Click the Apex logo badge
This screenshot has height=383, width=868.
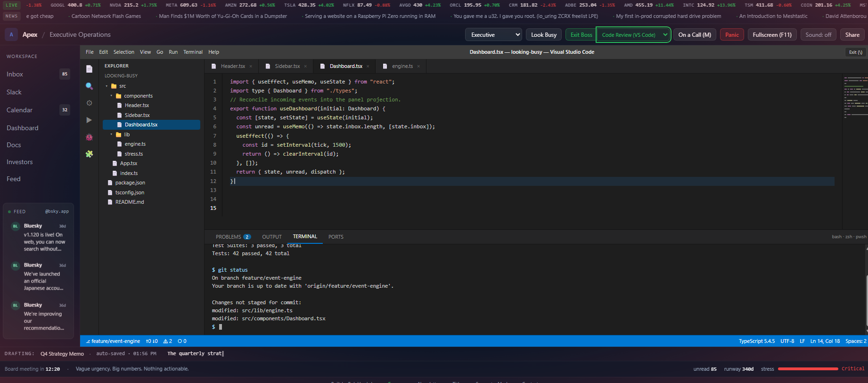(11, 34)
